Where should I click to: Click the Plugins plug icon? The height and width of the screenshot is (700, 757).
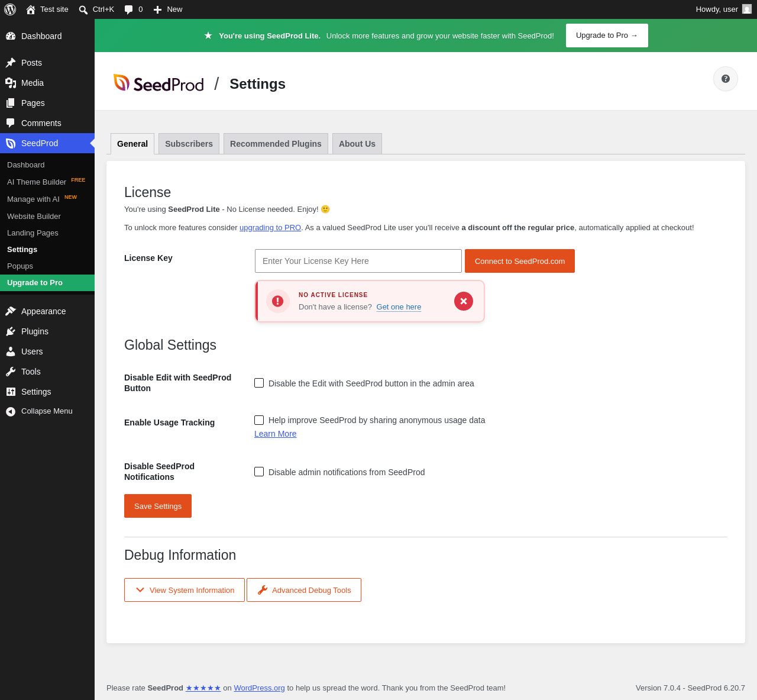coord(11,331)
